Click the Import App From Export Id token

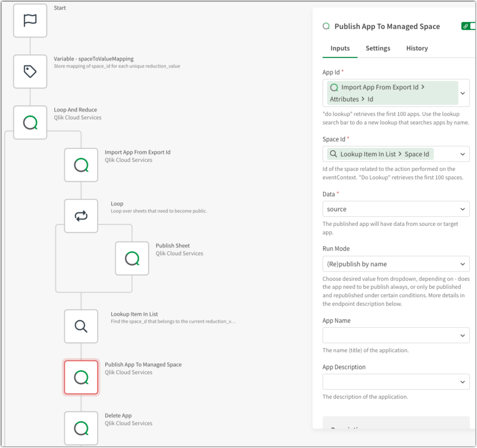coord(379,87)
